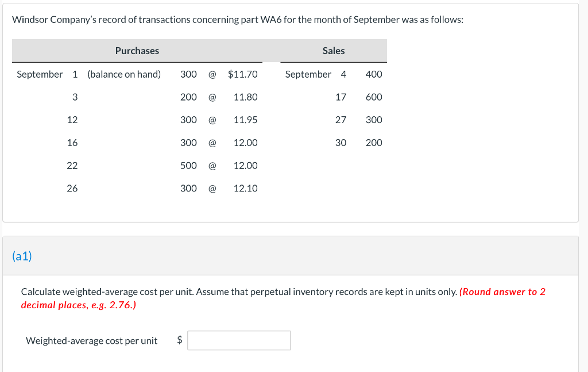
Task: Click the dollar sign beside the answer box
Action: point(180,340)
